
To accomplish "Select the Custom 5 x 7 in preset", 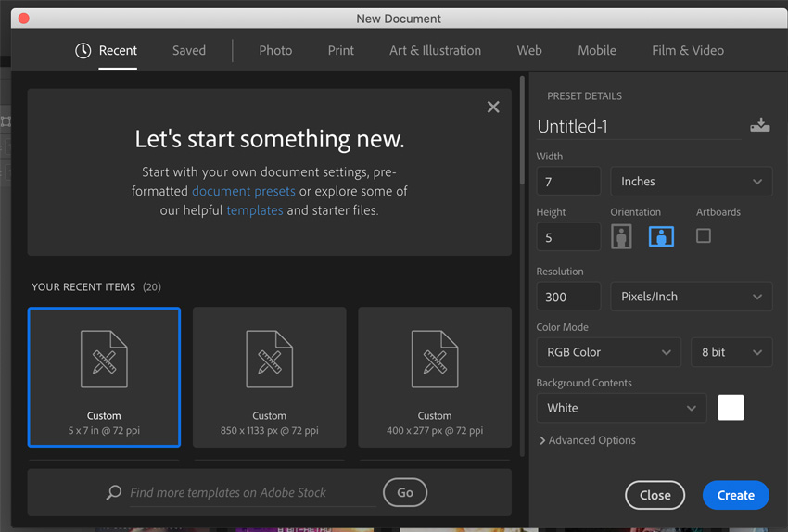I will pos(104,377).
